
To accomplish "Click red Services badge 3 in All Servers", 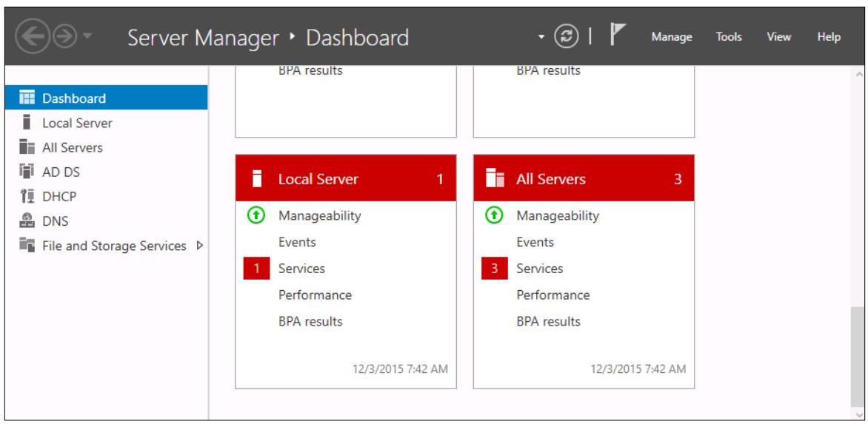I will pos(494,269).
